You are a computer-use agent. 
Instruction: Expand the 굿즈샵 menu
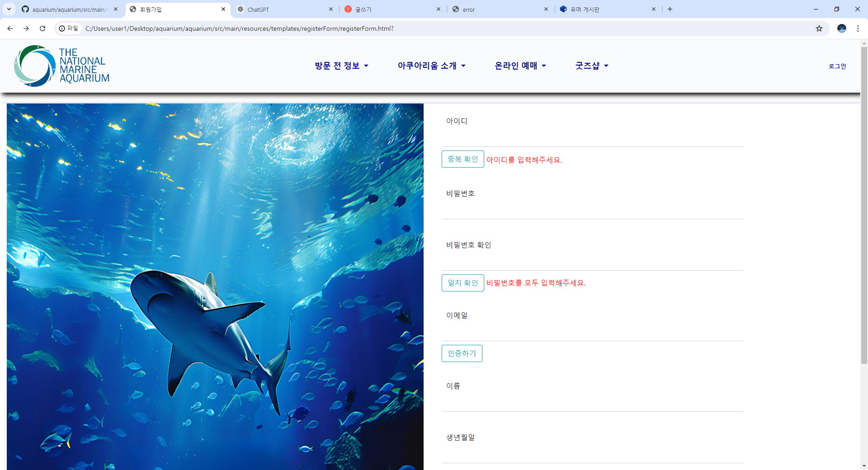pos(592,66)
